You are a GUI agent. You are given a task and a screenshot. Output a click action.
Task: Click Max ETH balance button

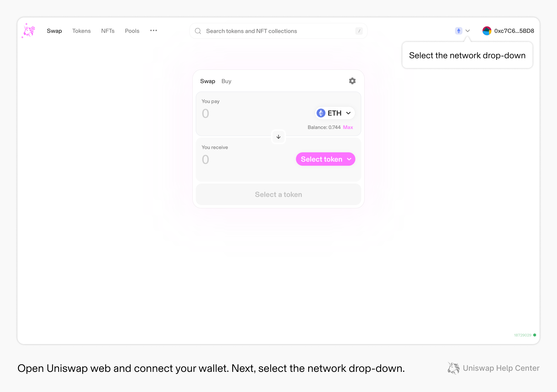[x=348, y=127]
